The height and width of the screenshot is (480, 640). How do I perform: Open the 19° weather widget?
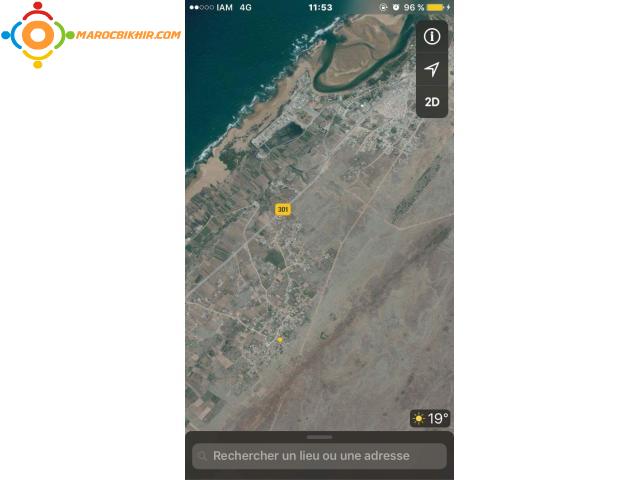click(430, 418)
